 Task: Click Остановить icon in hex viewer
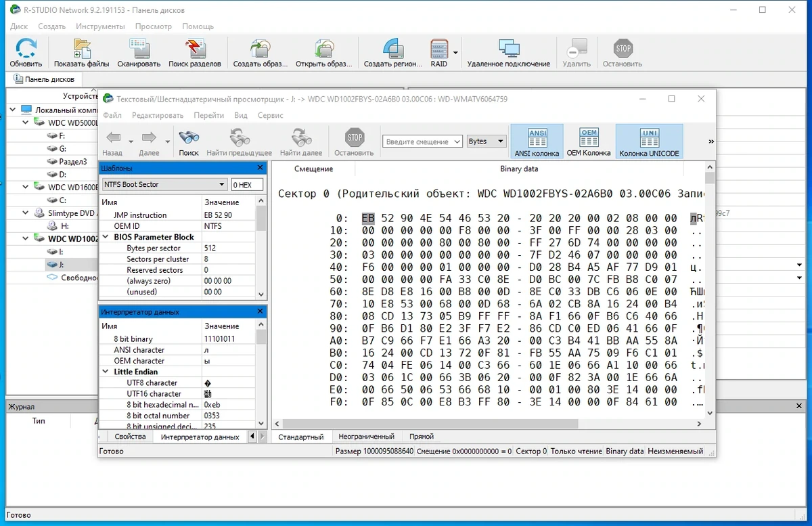pos(354,142)
